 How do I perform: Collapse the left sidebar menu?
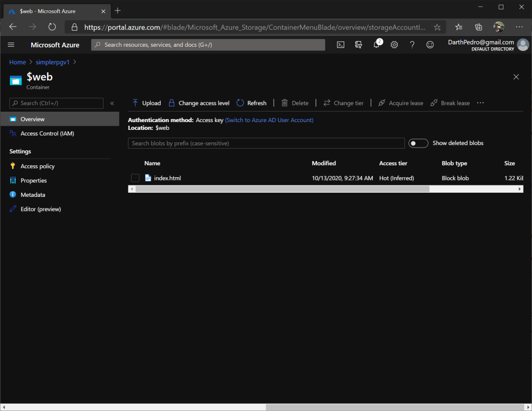pos(112,103)
